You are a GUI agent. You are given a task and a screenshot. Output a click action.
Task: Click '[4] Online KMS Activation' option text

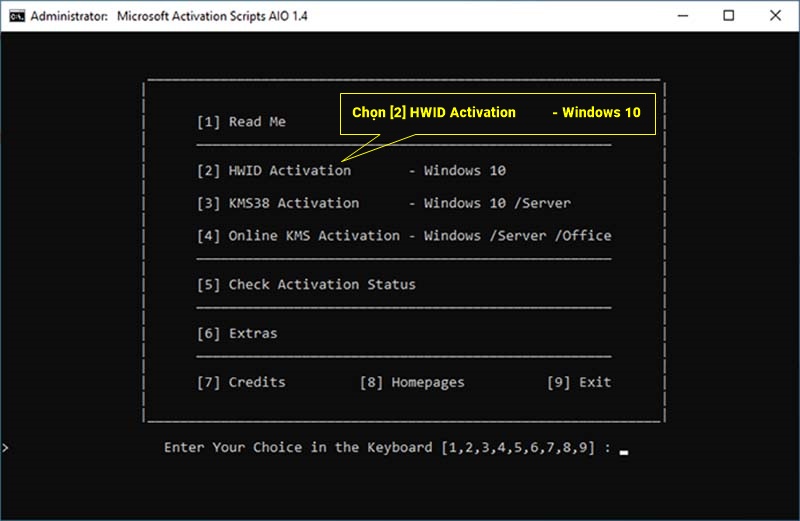click(298, 236)
